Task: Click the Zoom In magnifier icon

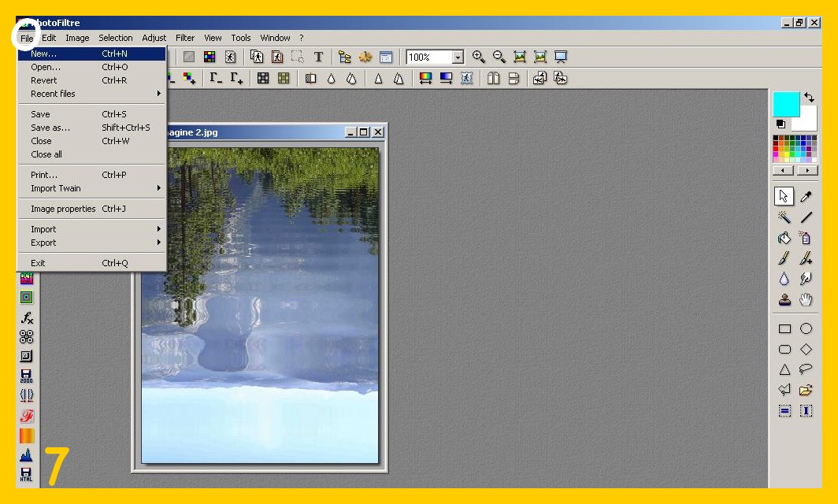Action: (478, 57)
